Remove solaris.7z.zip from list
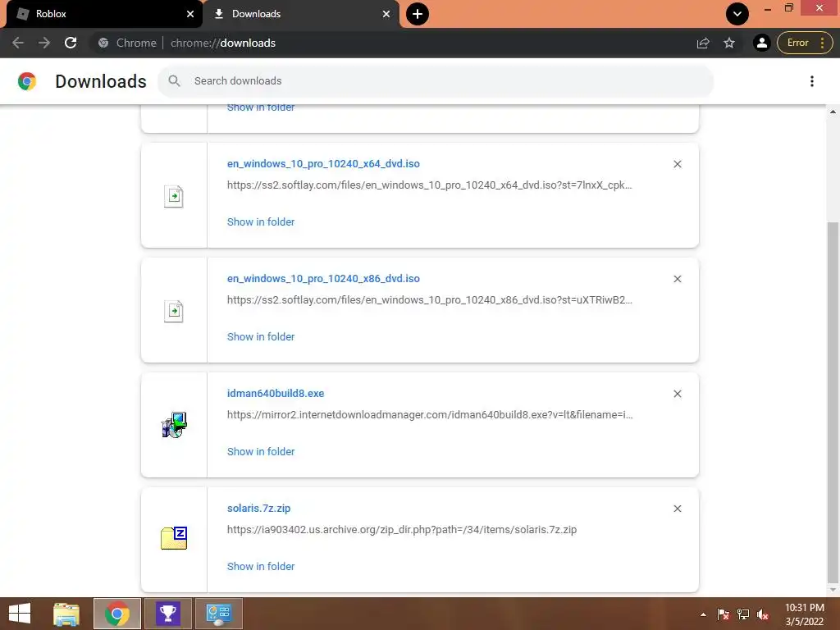 tap(677, 509)
